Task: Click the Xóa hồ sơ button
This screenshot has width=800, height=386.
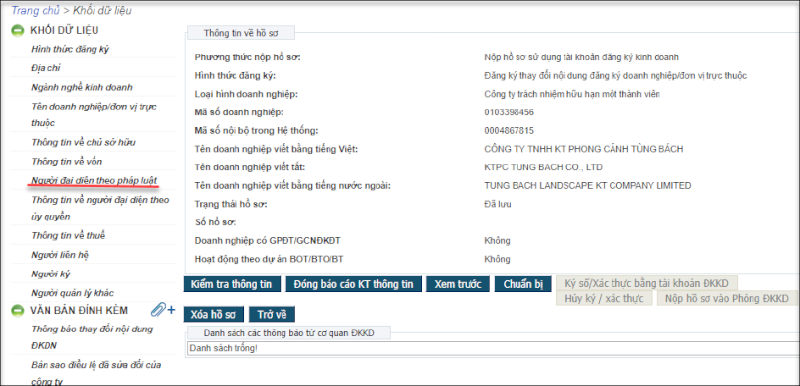Action: 214,314
